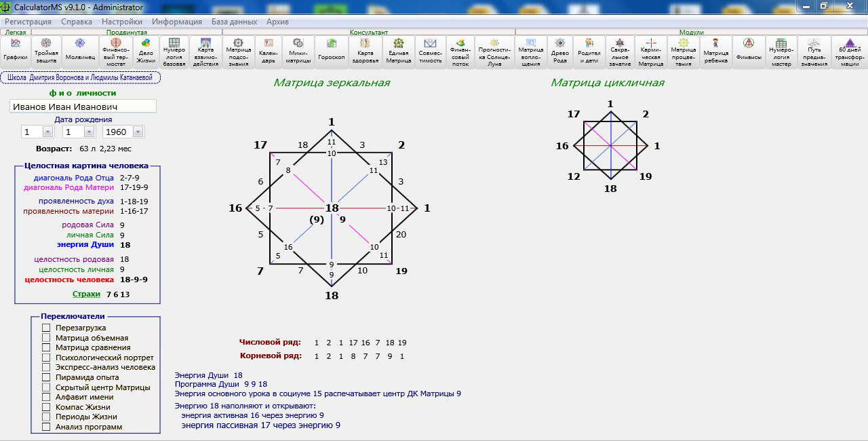Open the Матрица ребенка module
The height and width of the screenshot is (441, 868).
[715, 52]
